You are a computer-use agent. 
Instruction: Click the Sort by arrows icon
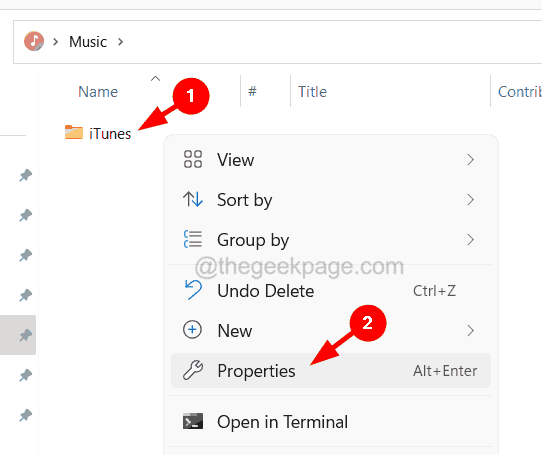(x=193, y=199)
